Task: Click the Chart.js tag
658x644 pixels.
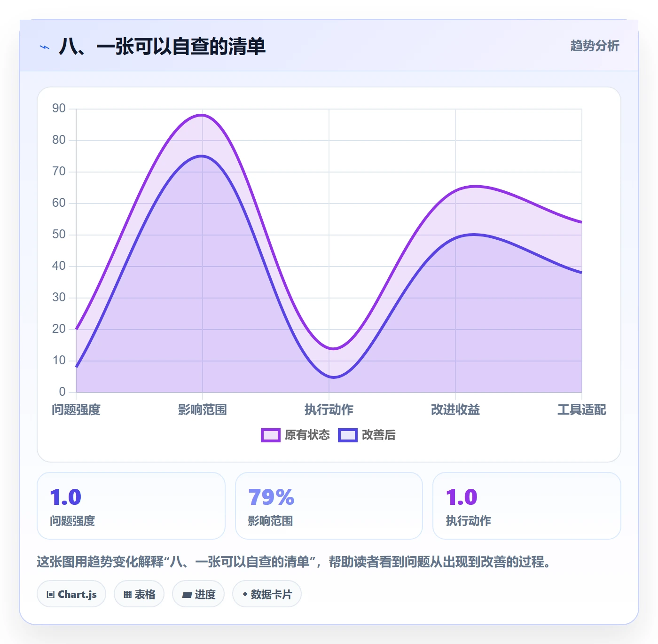Action: click(x=71, y=594)
